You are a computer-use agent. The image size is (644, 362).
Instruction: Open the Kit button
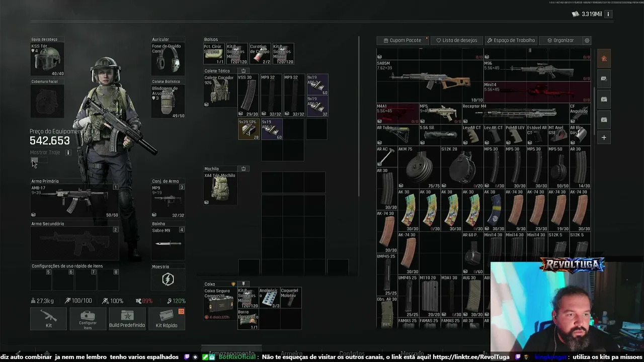pyautogui.click(x=49, y=319)
